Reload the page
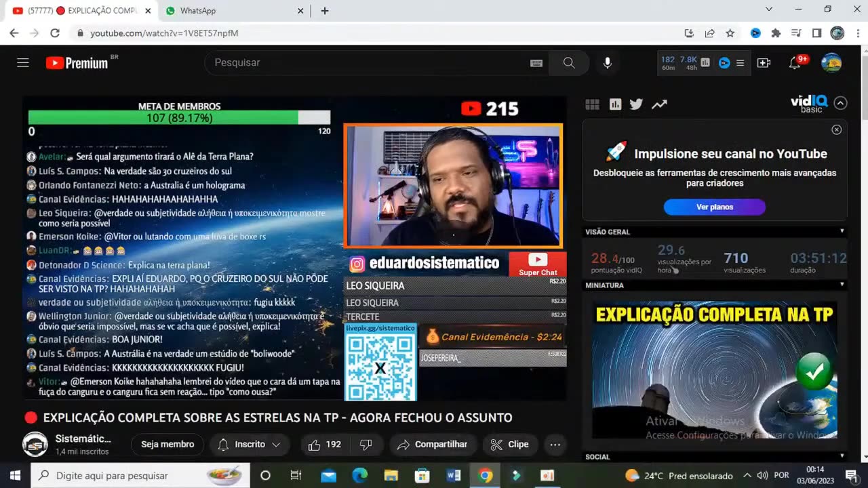This screenshot has width=868, height=488. (55, 33)
